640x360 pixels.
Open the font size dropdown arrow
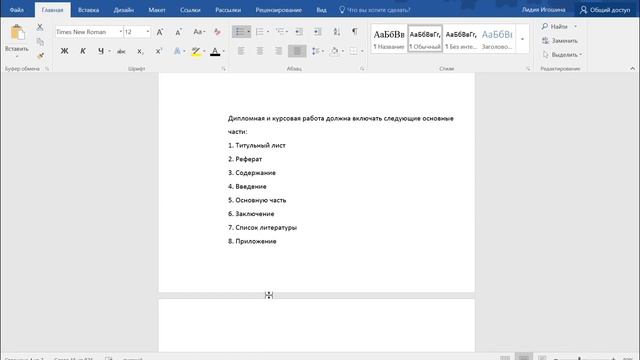[148, 31]
